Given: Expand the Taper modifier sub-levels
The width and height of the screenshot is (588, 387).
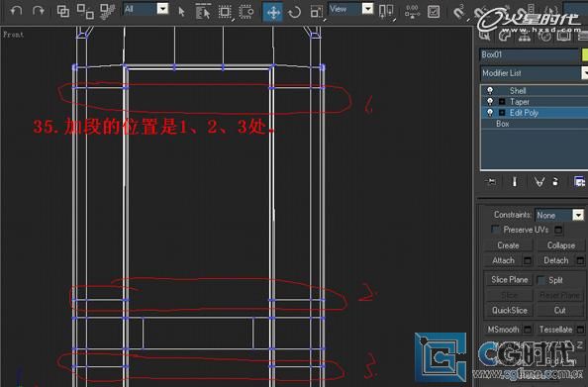Looking at the screenshot, I should coord(502,102).
